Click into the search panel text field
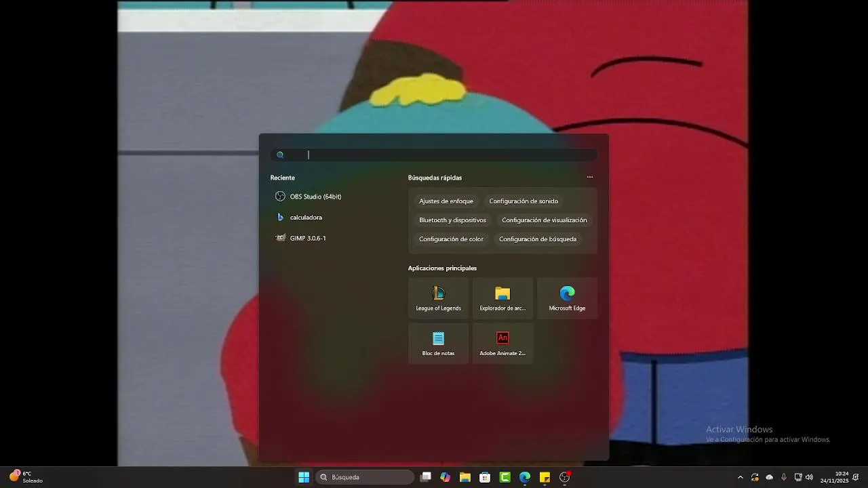Image resolution: width=868 pixels, height=488 pixels. pos(434,155)
